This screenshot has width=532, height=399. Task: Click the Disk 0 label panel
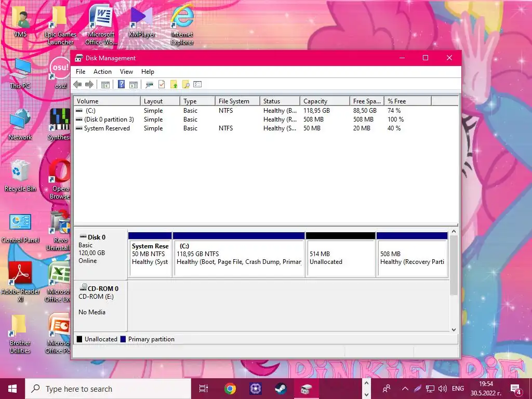click(100, 255)
